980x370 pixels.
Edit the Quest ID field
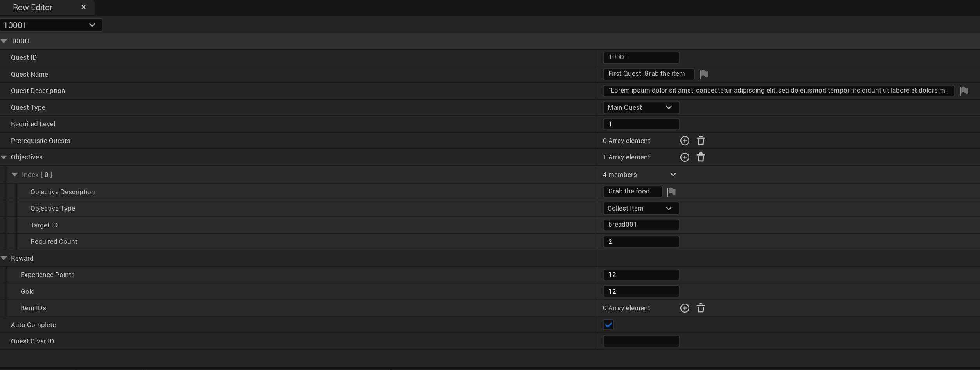pos(641,57)
